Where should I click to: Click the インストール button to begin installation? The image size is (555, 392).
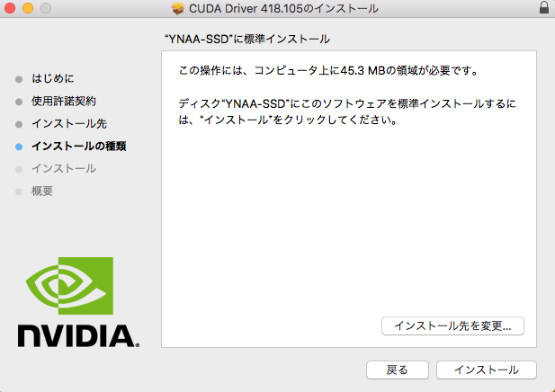[487, 370]
